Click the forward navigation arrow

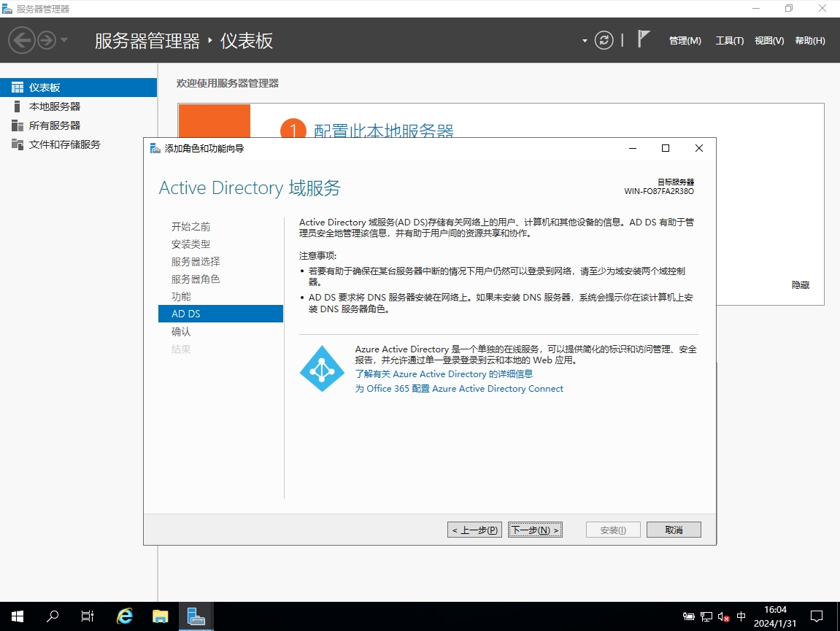tap(47, 40)
